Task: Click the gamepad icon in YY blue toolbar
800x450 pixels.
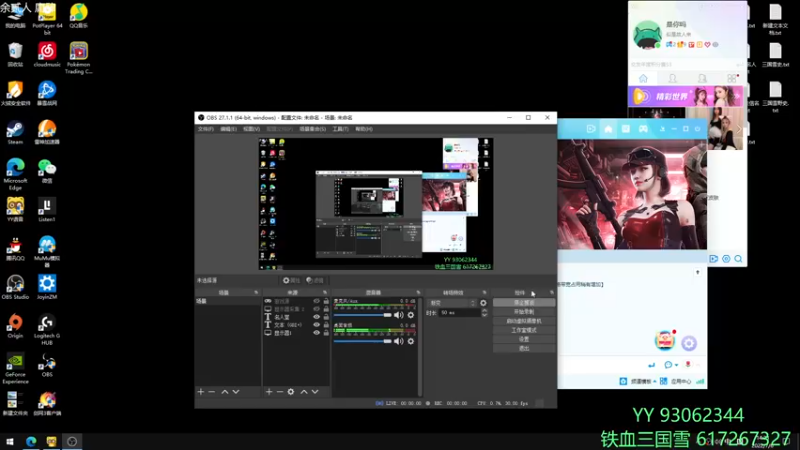Action: pyautogui.click(x=643, y=129)
